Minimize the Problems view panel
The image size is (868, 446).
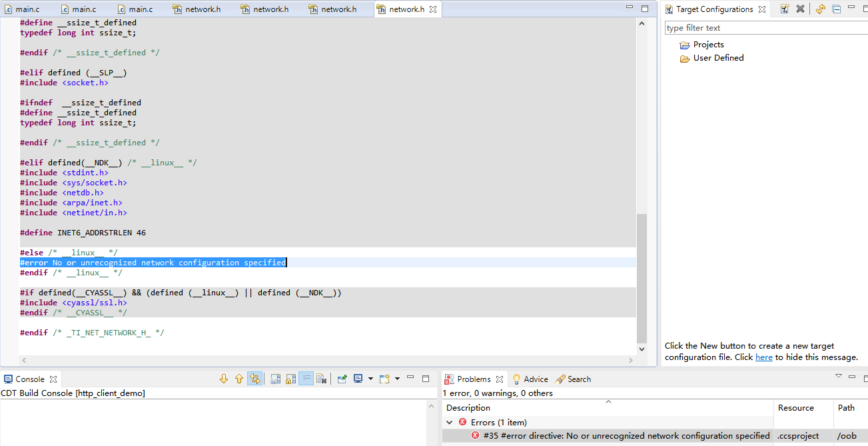point(852,378)
